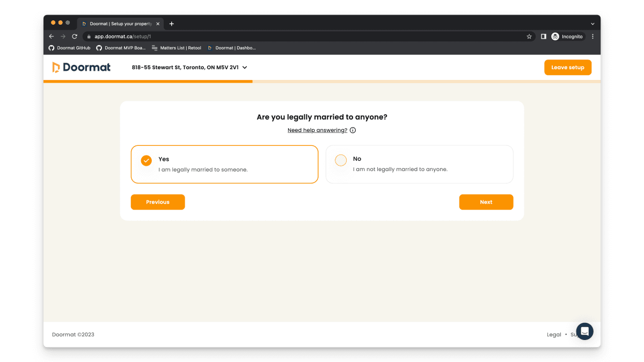Select the Yes radio option
The width and height of the screenshot is (644, 362).
coord(147,160)
